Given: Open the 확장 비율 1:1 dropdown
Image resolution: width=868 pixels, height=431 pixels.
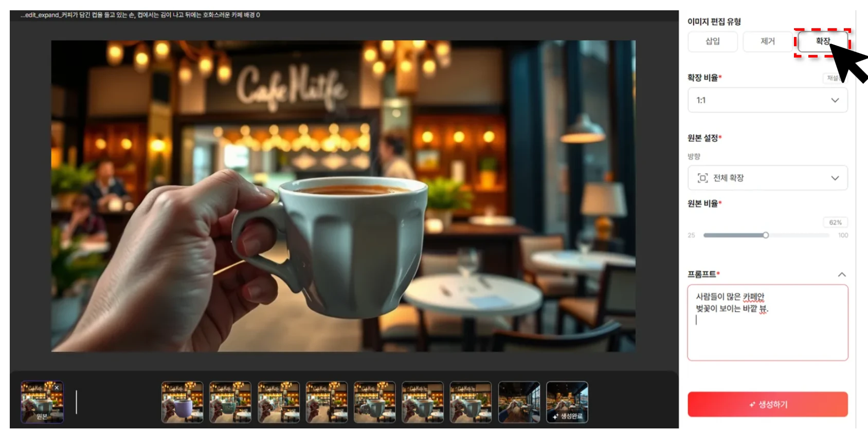Looking at the screenshot, I should click(767, 100).
